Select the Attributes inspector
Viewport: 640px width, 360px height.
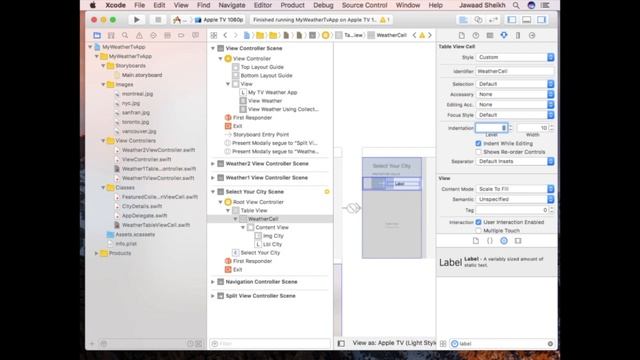[504, 36]
